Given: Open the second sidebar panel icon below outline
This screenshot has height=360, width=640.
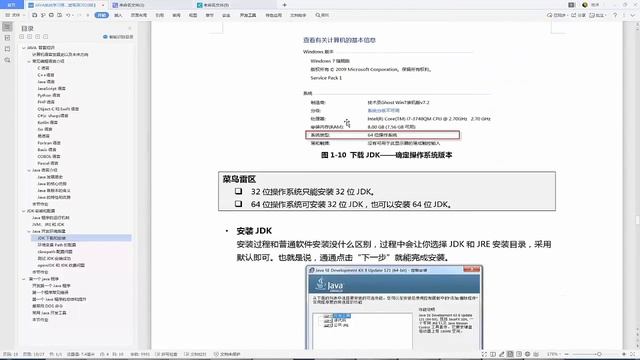Looking at the screenshot, I should (7, 38).
